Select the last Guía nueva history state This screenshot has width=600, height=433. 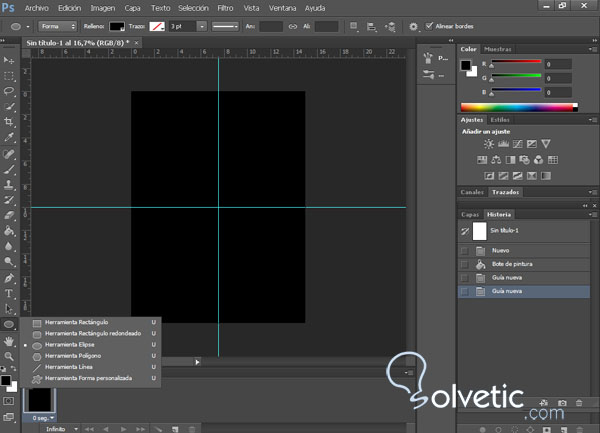(x=506, y=290)
